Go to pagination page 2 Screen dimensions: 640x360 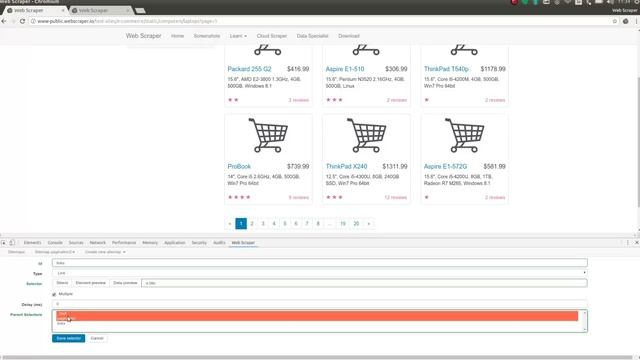[x=252, y=224]
